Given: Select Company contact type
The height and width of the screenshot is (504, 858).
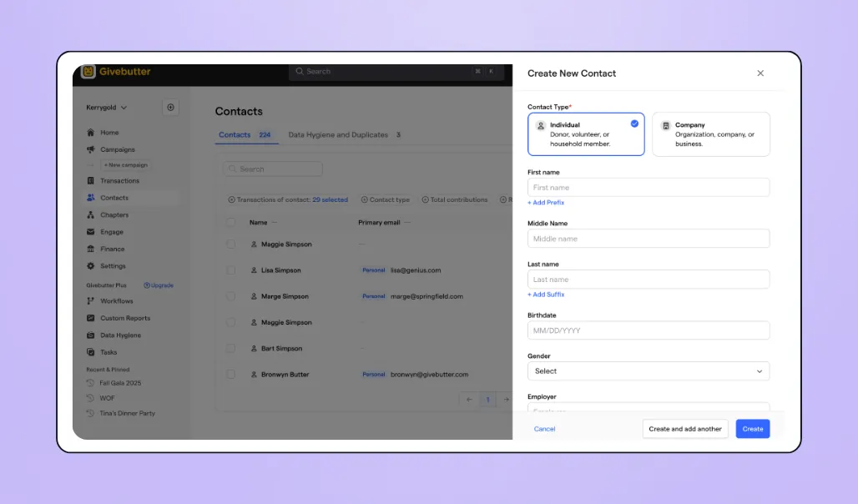Looking at the screenshot, I should [x=711, y=134].
